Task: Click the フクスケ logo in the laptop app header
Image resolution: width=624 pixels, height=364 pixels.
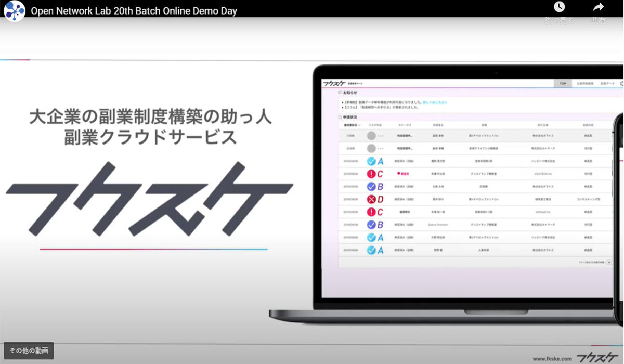Action: tap(334, 83)
